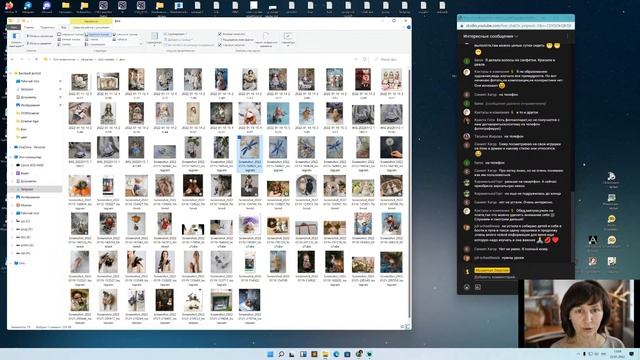Open the File Explorer icon on taskbar
The image size is (640, 360).
pyautogui.click(x=325, y=354)
